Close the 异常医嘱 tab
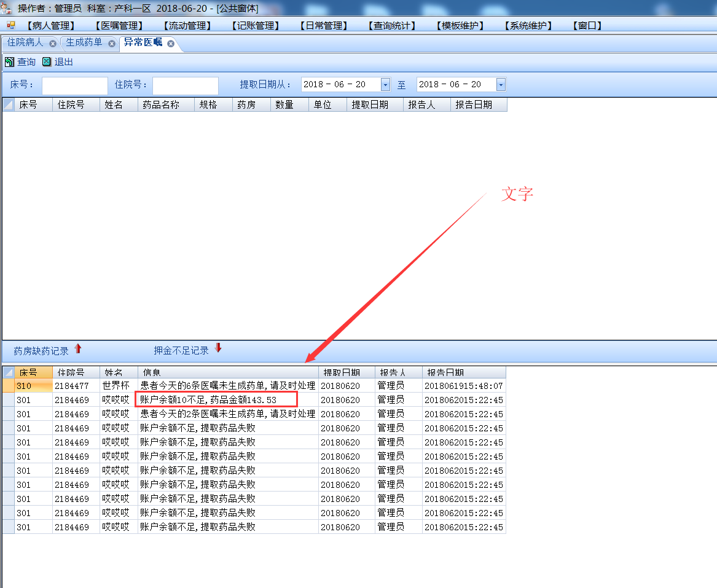This screenshot has height=588, width=717. click(x=171, y=44)
